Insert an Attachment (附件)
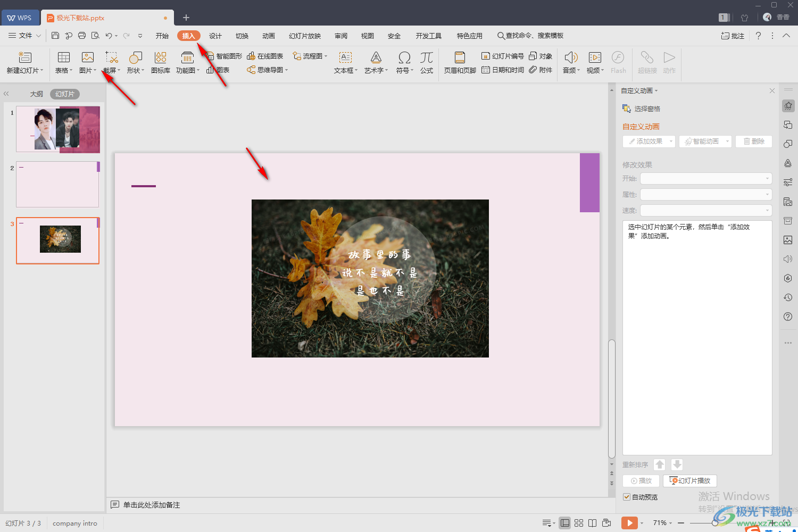Viewport: 798px width, 532px height. (541, 70)
